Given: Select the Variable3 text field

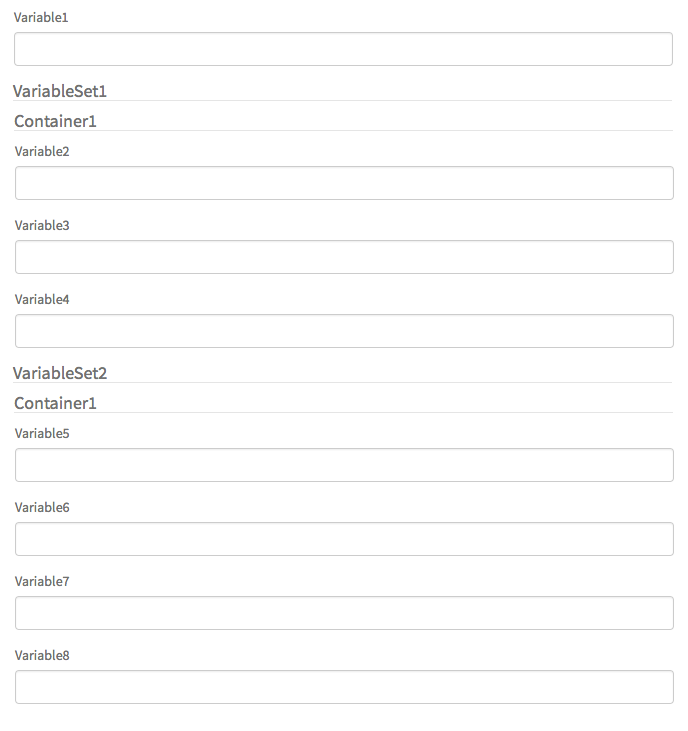Looking at the screenshot, I should click(344, 257).
